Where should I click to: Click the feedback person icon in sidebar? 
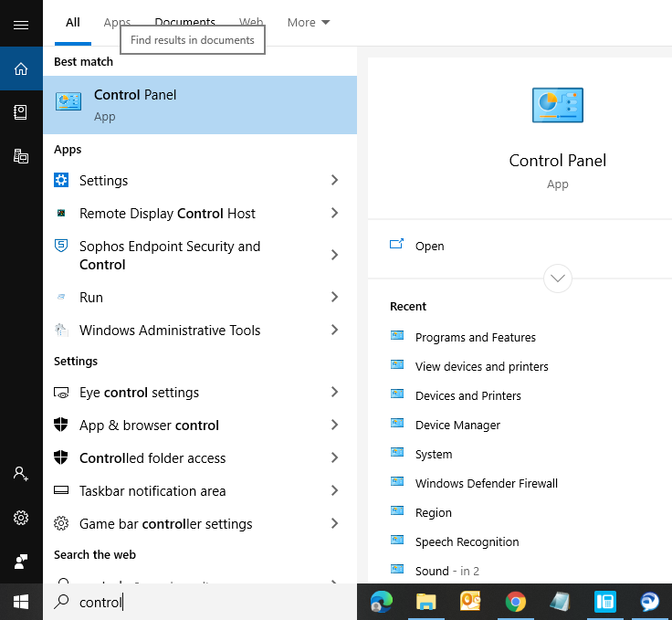coord(21,562)
